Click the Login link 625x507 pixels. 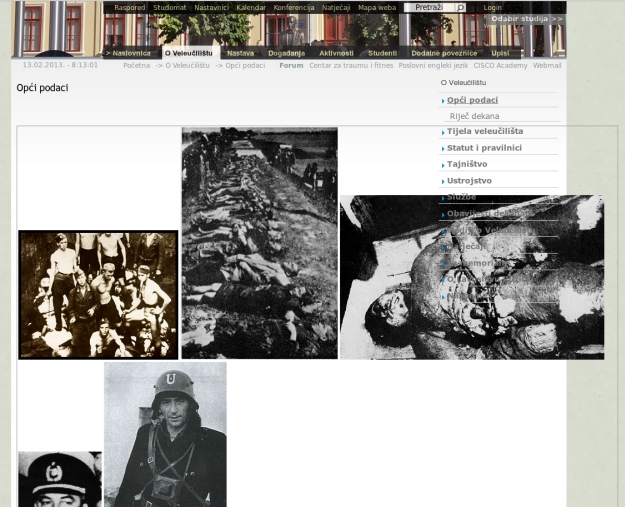tap(492, 8)
